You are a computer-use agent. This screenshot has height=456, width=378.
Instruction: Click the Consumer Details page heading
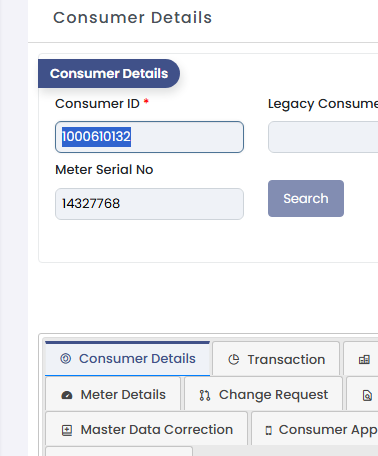click(132, 18)
